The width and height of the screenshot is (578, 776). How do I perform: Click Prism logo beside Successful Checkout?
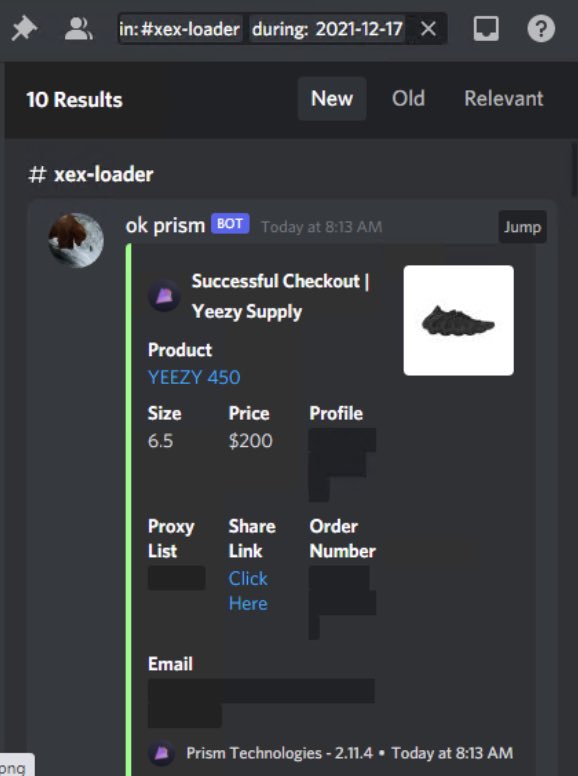164,295
